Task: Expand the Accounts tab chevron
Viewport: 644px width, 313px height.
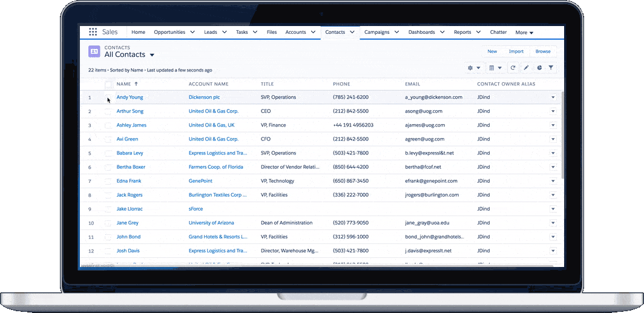Action: tap(313, 32)
